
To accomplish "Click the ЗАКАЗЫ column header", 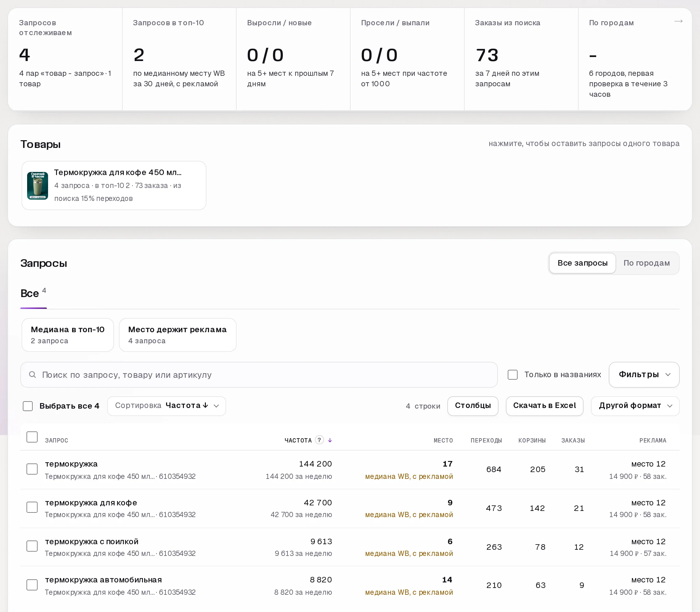I will click(573, 441).
